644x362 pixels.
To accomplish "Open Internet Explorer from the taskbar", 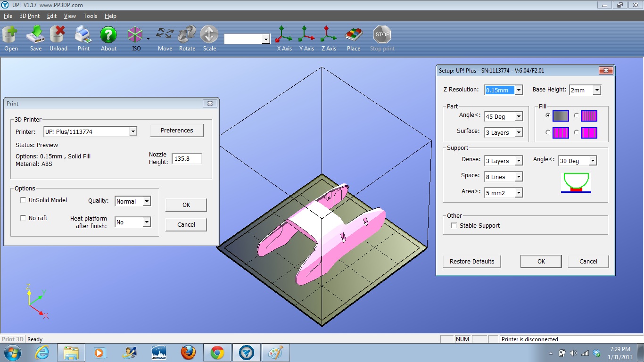I will pos(42,353).
